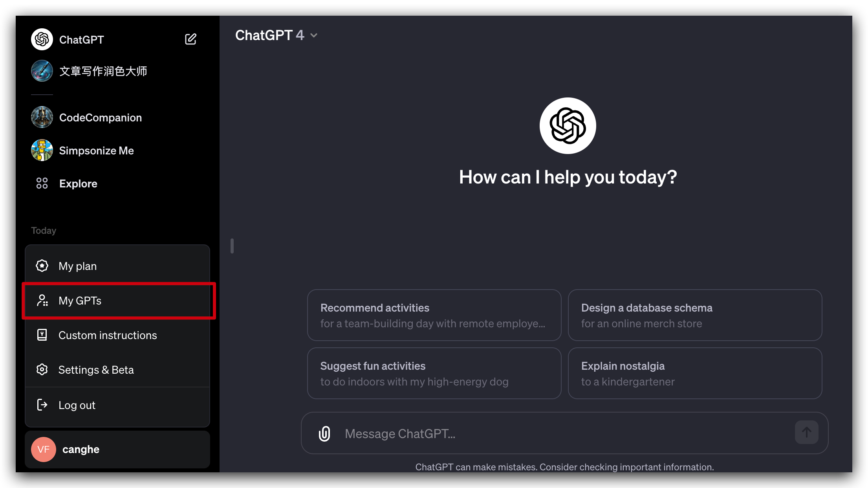
Task: Open Settings & Beta panel
Action: point(95,370)
